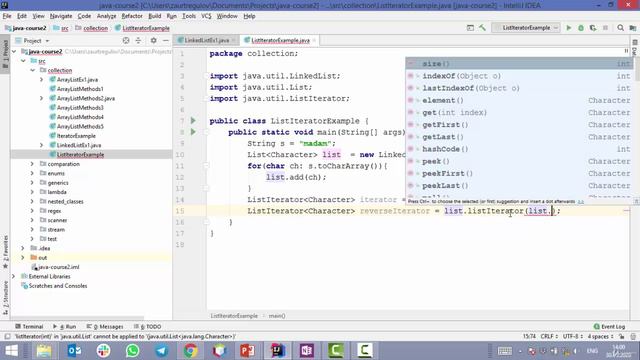Open Scratches and Consoles node
This screenshot has height=360, width=640.
click(x=58, y=286)
